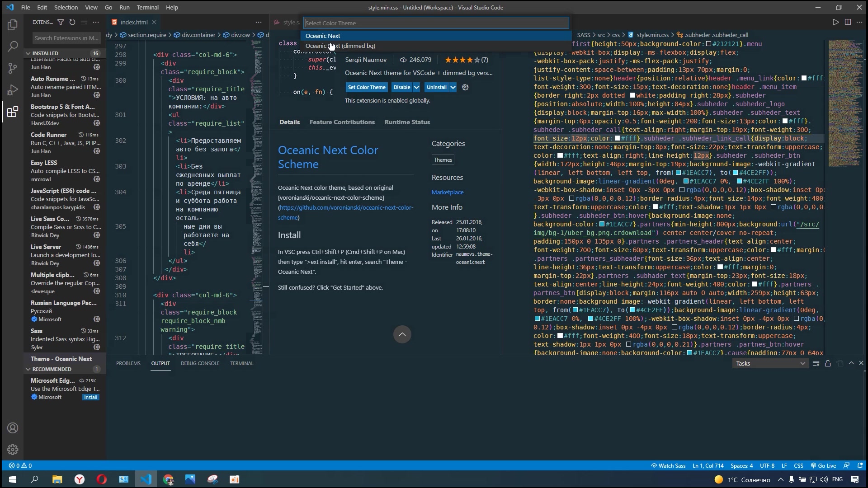
Task: Open the Run and Debug view
Action: pos(13,90)
